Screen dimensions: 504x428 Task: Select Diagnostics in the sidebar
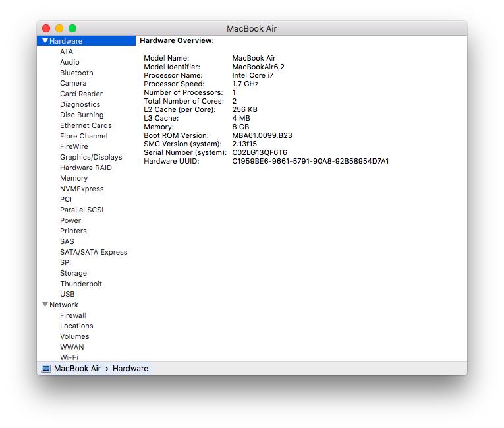click(x=80, y=104)
